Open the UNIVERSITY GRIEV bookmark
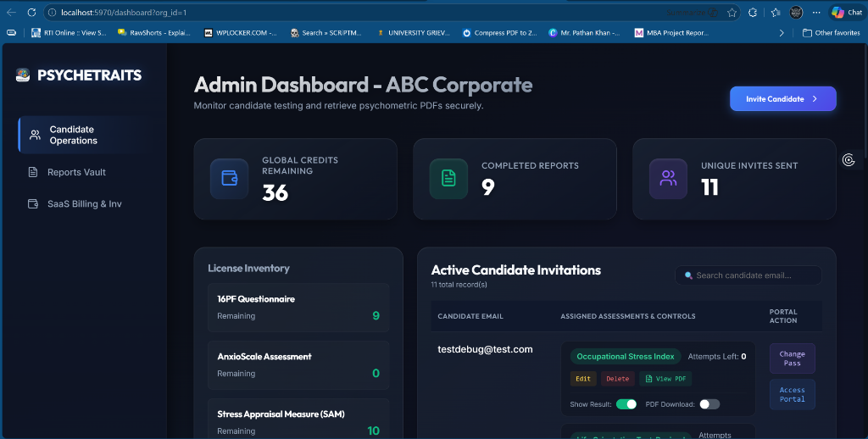The image size is (868, 439). click(x=413, y=33)
